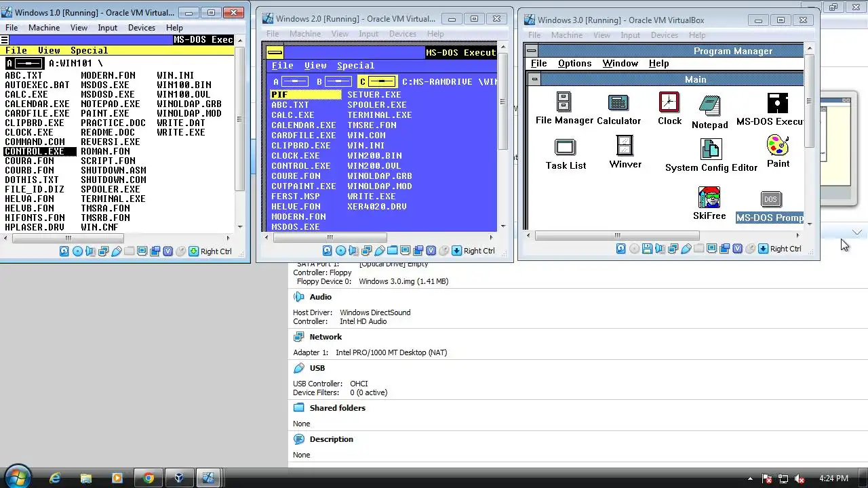Click Windows 2.0 vertical scrollbar down arrow
This screenshot has width=868, height=488.
[502, 226]
